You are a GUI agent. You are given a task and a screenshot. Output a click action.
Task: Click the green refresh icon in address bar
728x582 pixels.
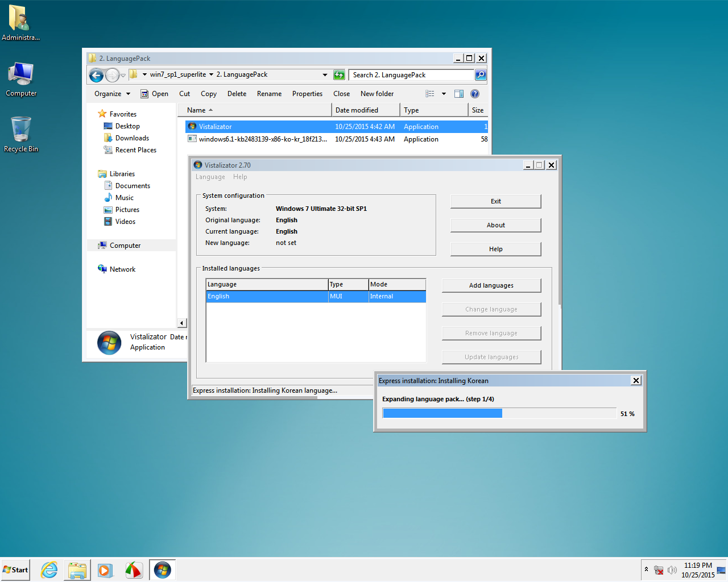point(339,75)
